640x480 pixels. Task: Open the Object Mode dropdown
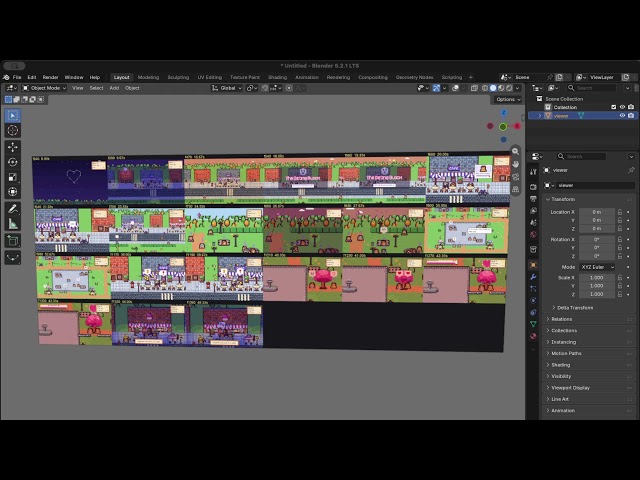(x=44, y=88)
